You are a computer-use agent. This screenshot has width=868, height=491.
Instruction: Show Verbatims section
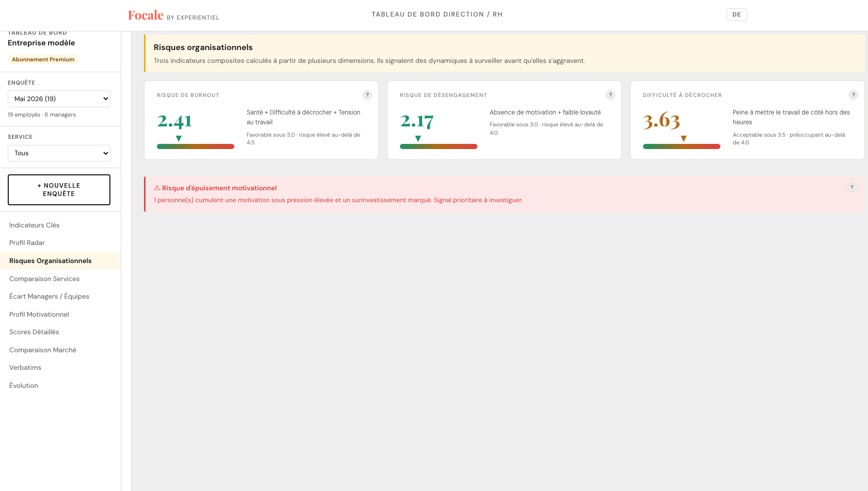[60, 368]
